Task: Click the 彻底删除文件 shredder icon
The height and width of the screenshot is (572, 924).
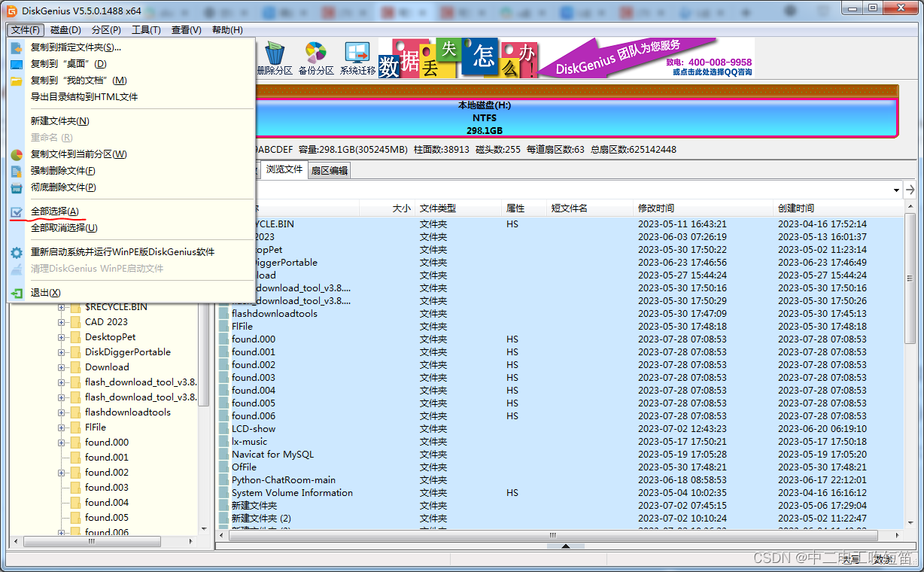Action: click(x=17, y=187)
